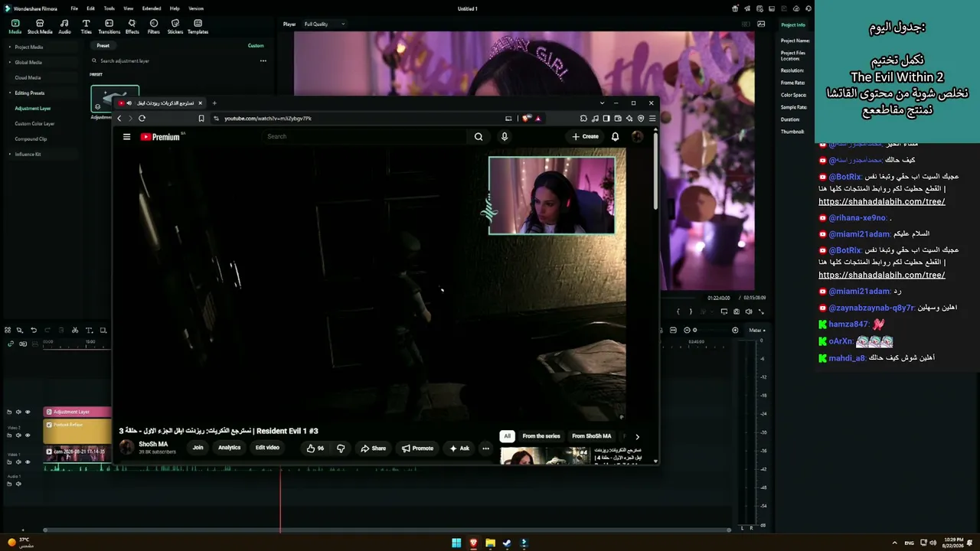
Task: Open the Full Quality player dropdown
Action: pyautogui.click(x=325, y=24)
